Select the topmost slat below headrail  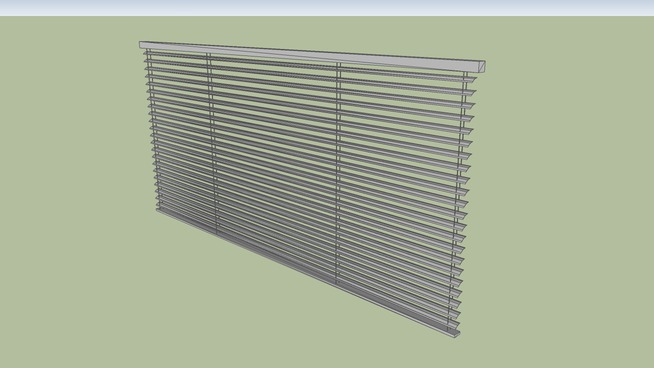click(309, 65)
